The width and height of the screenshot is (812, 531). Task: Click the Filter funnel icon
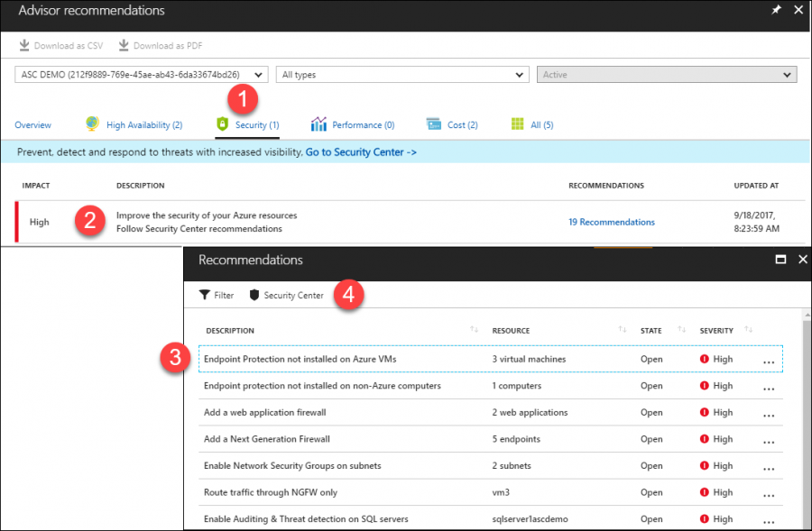click(x=205, y=295)
